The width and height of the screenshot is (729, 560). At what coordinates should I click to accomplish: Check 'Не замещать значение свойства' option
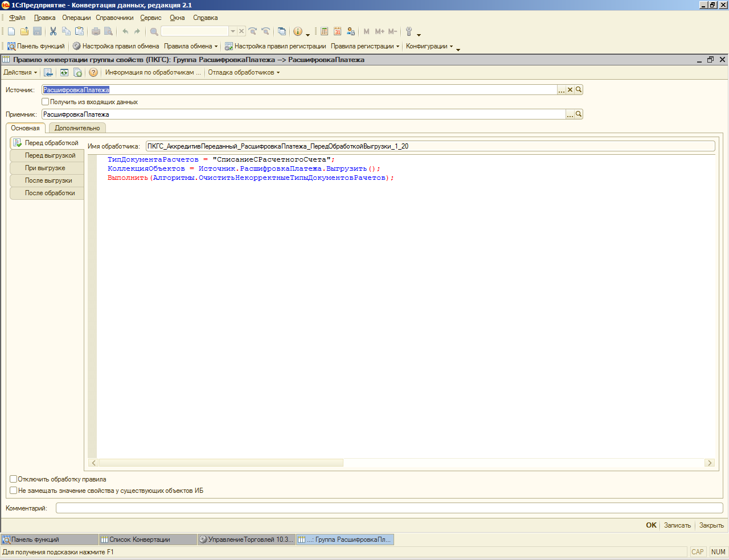point(14,491)
